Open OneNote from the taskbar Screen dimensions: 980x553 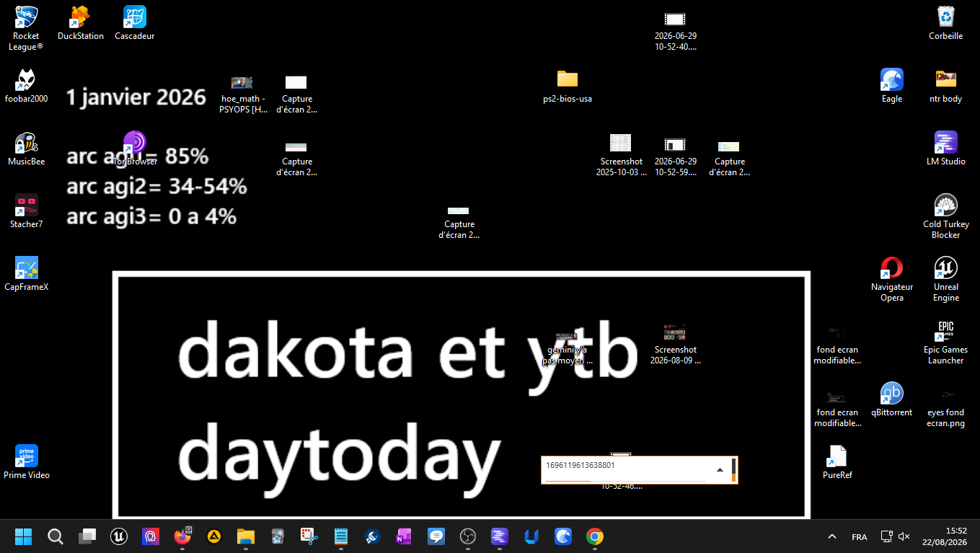404,536
